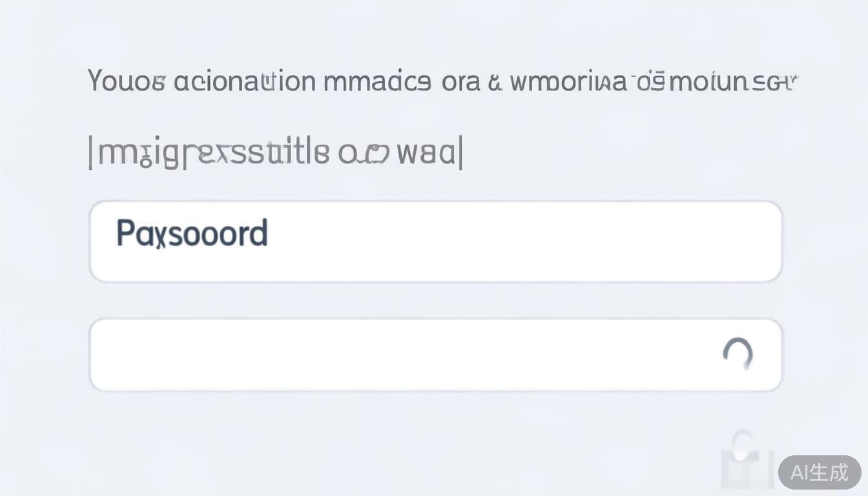
Task: Click the loading spinner icon in second field
Action: pos(738,353)
